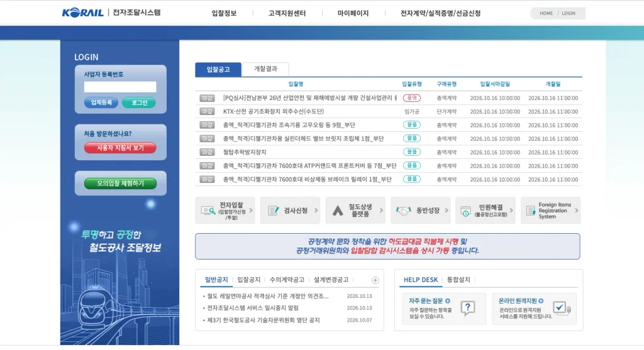Click 단가계약 cell in KTX-산천 row
The height and width of the screenshot is (350, 644).
point(447,112)
